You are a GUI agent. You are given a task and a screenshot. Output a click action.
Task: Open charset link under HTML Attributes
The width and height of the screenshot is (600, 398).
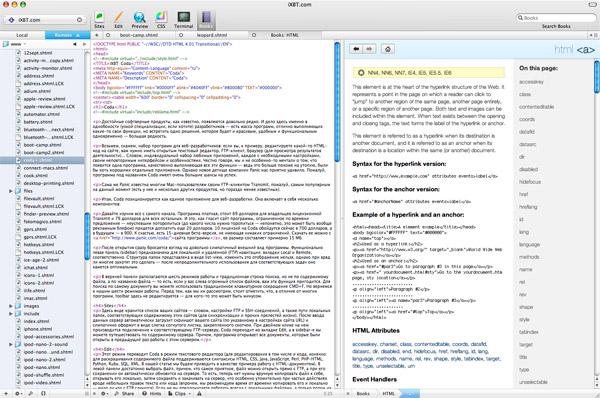pyautogui.click(x=388, y=344)
